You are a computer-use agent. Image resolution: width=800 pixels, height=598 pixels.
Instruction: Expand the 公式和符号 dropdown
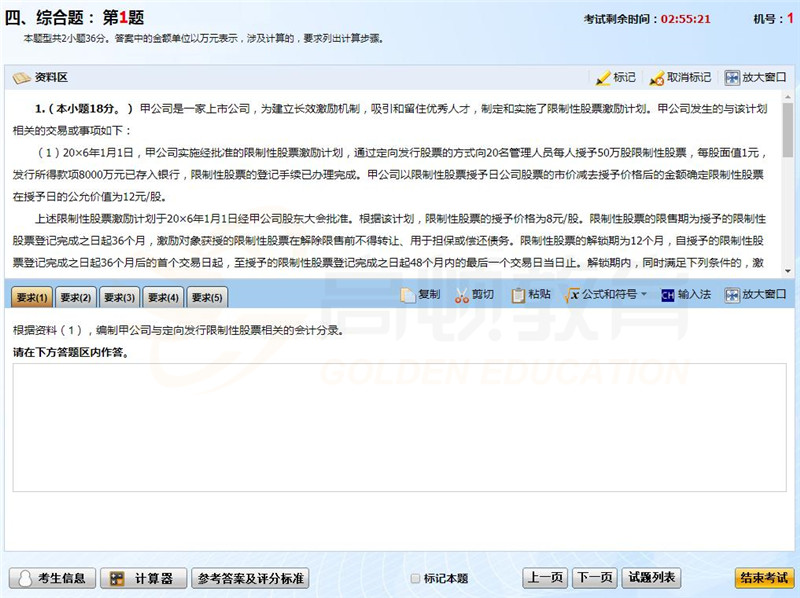point(644,296)
